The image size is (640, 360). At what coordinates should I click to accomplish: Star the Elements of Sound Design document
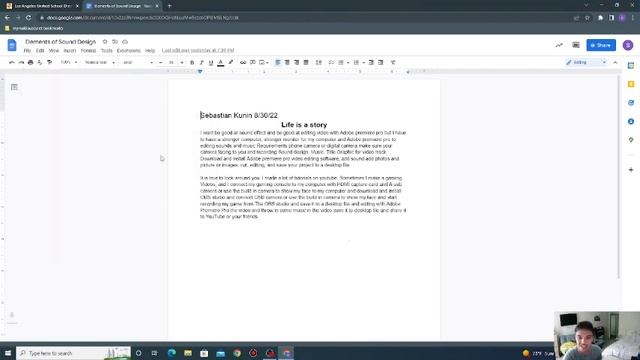105,42
